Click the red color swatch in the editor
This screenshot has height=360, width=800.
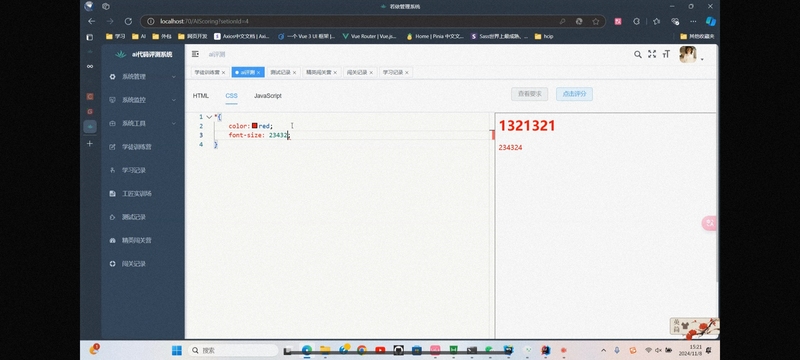255,125
